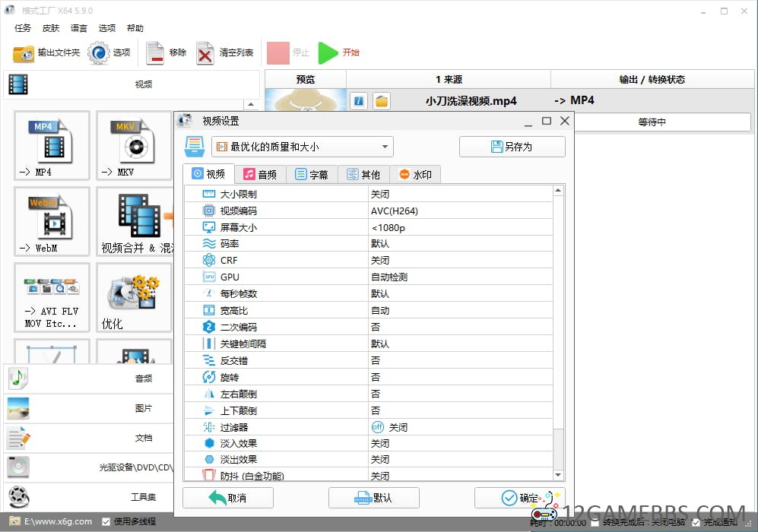Click the blue info icon for 小刀洗澡视频.mp4
Viewport: 758px width, 532px height.
359,101
